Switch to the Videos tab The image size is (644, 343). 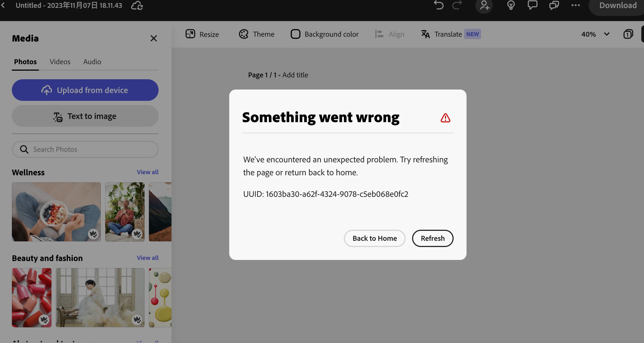tap(60, 62)
